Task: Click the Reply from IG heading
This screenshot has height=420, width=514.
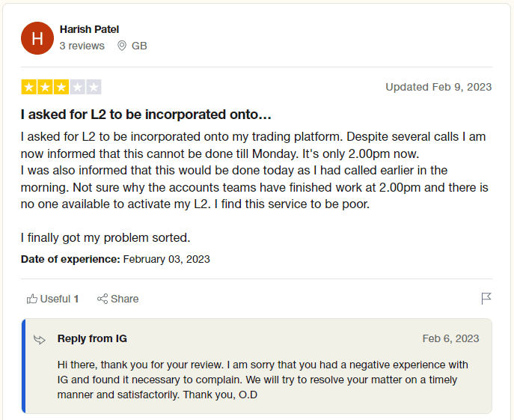Action: [x=92, y=338]
